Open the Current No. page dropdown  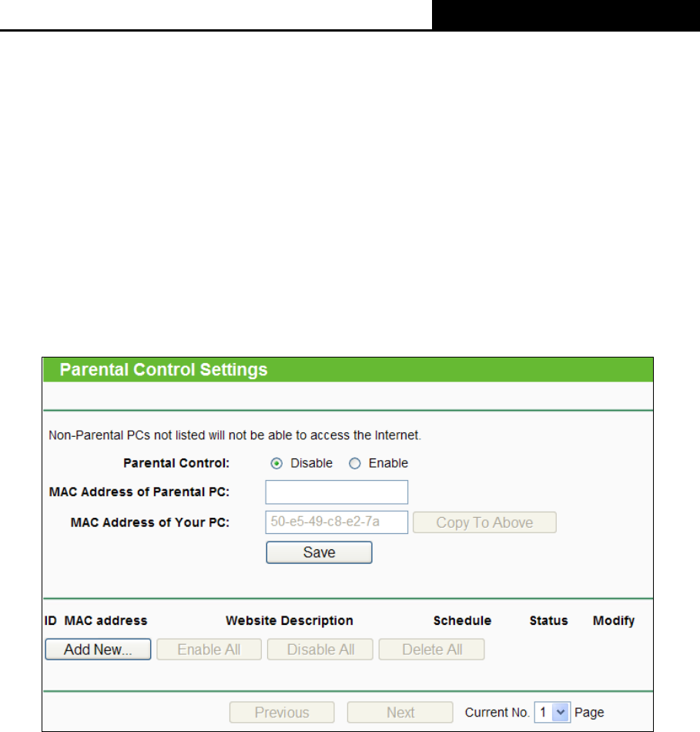(x=552, y=713)
